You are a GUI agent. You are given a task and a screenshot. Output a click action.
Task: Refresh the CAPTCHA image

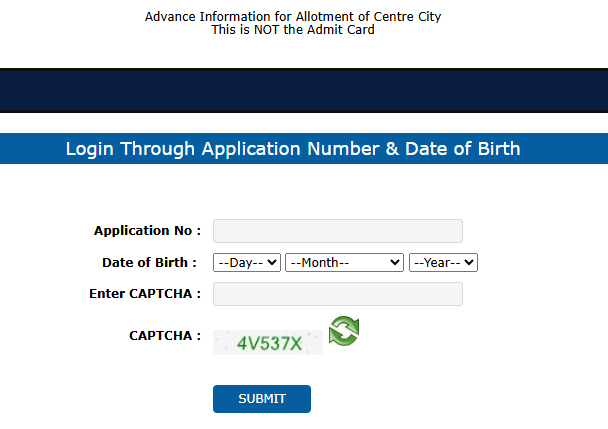point(344,332)
